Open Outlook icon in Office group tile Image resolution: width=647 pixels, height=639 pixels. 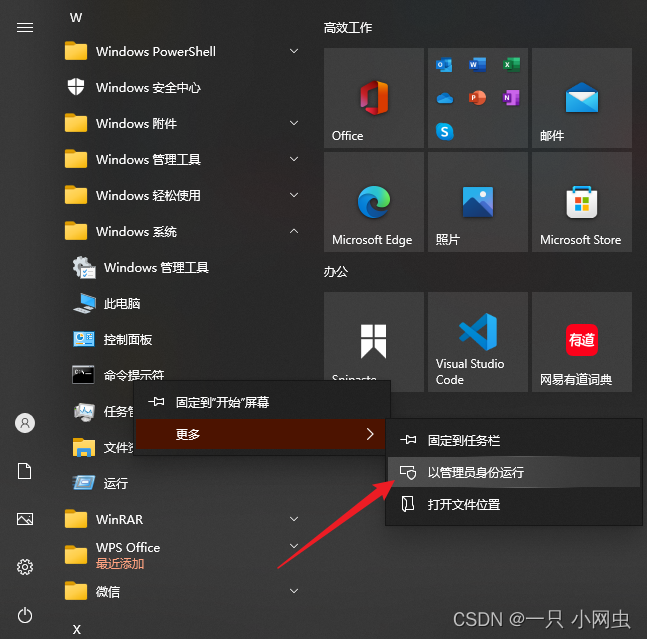tap(444, 65)
